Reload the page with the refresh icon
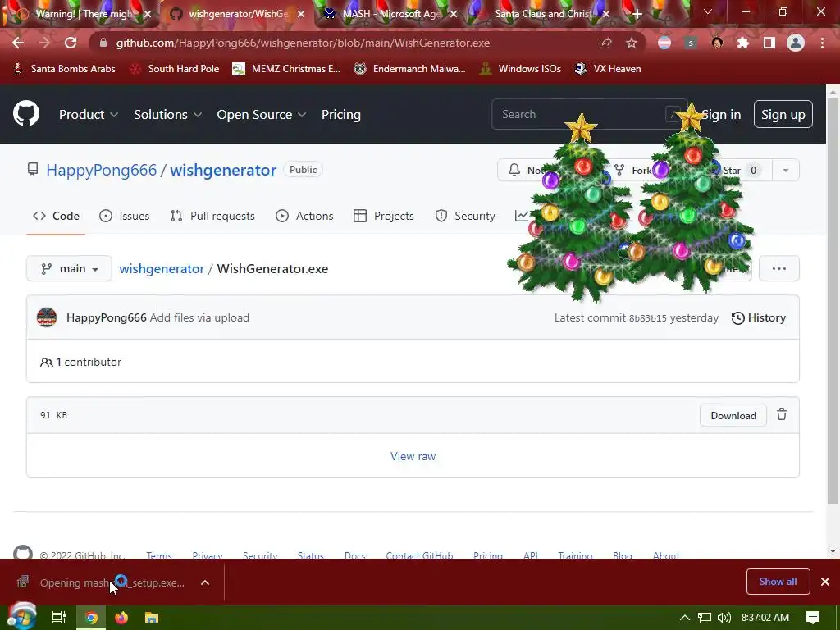 pos(71,43)
